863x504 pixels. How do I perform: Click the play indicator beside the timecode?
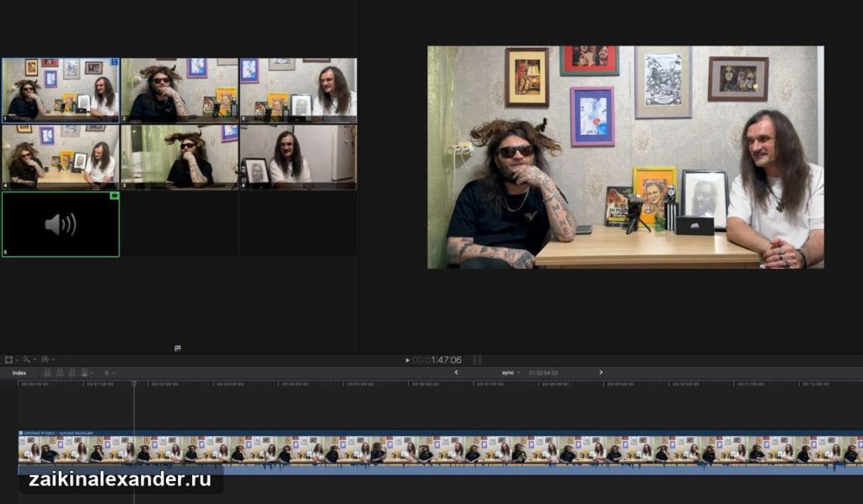tap(407, 361)
